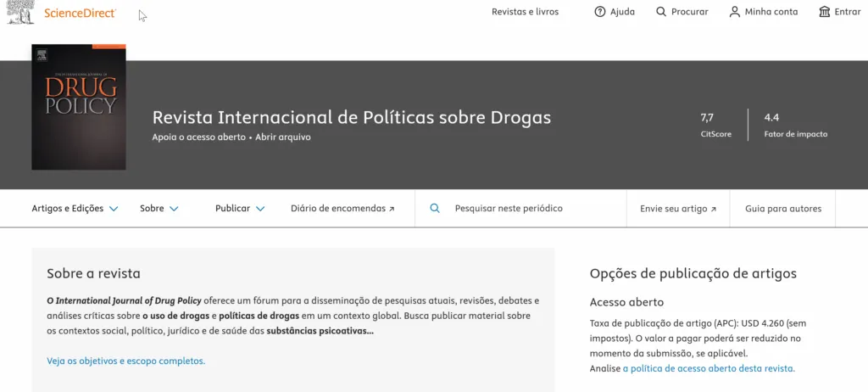The height and width of the screenshot is (392, 868).
Task: Click the Minha conta person icon
Action: [x=736, y=12]
